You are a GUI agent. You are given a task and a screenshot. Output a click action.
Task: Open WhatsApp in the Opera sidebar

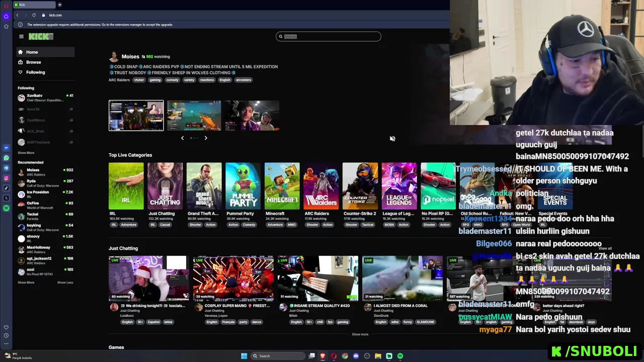(6, 158)
